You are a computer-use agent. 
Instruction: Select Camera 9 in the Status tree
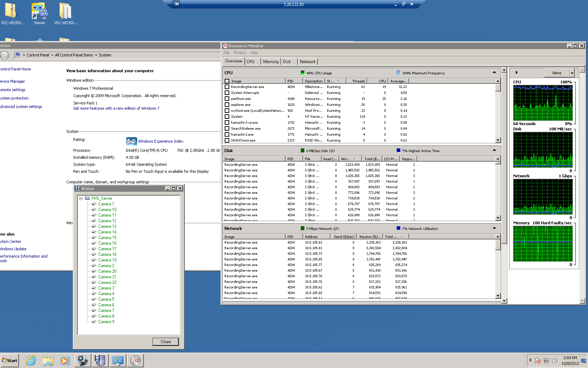click(x=106, y=322)
